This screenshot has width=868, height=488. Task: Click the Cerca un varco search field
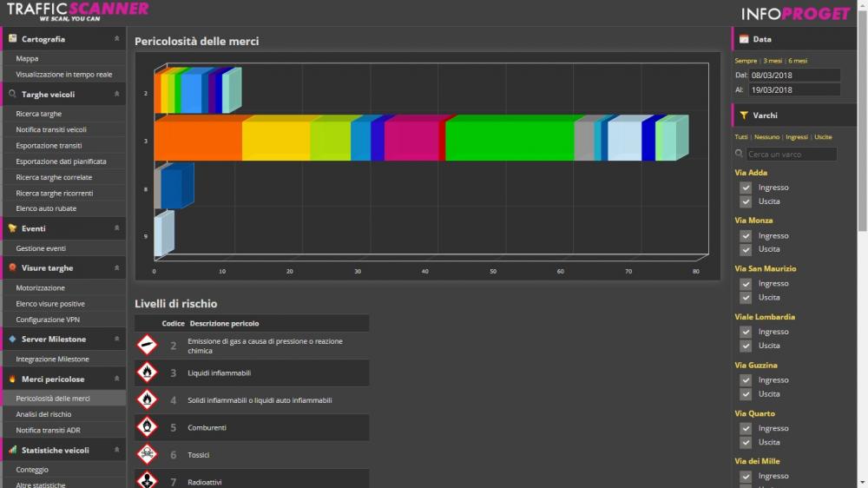coord(791,155)
